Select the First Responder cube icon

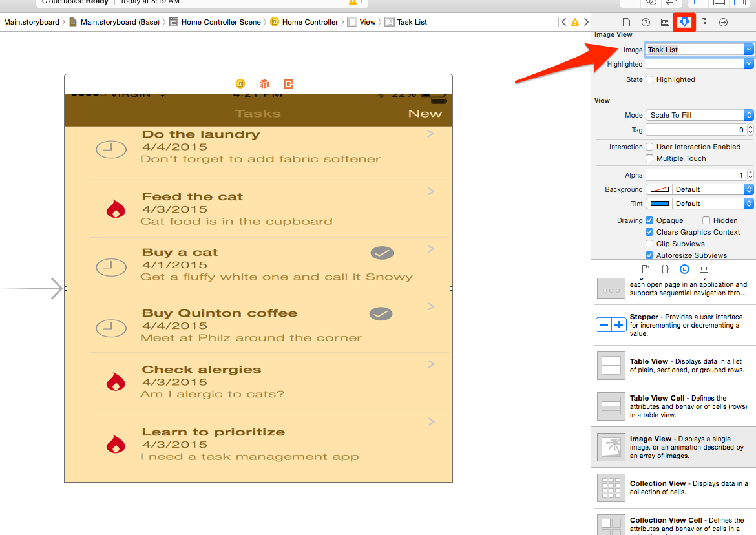tap(264, 84)
